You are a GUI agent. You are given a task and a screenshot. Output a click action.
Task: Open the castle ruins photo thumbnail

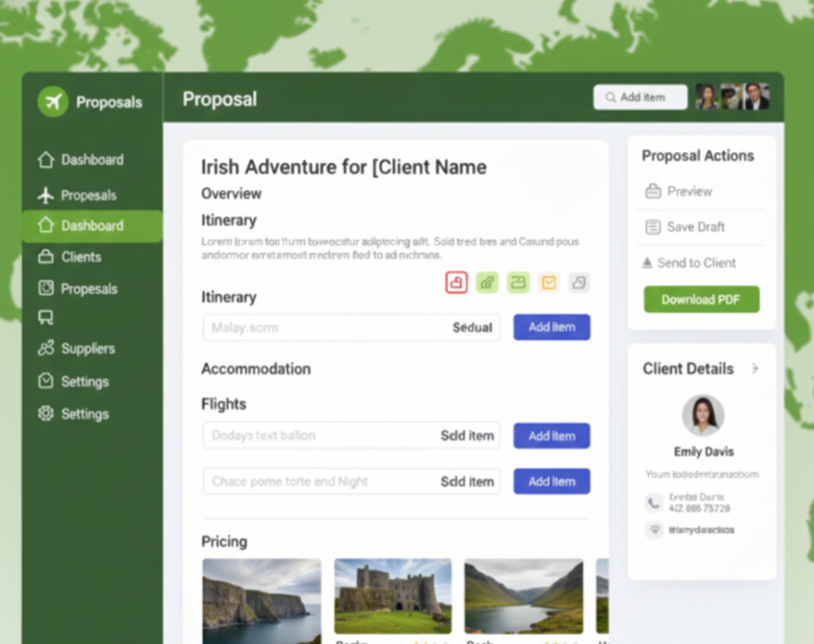coord(393,596)
